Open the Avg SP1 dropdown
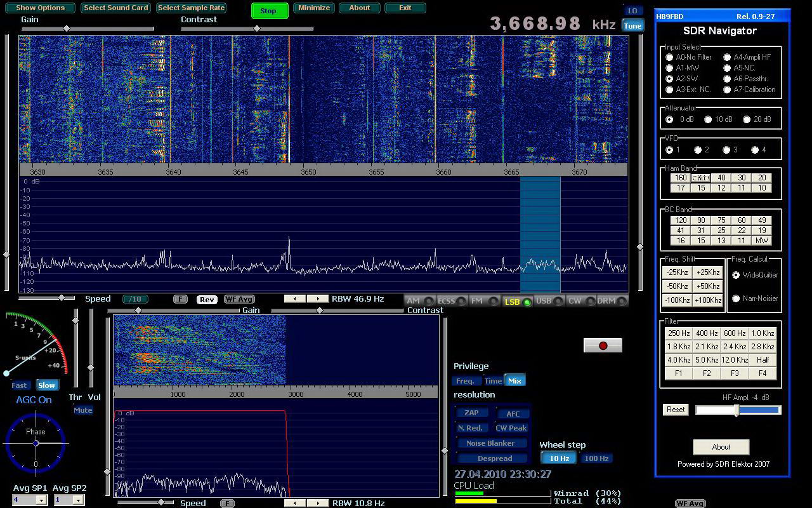The image size is (812, 508). click(x=41, y=500)
